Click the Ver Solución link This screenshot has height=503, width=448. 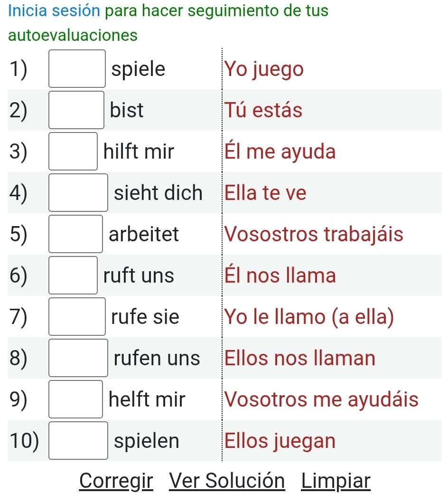[227, 481]
